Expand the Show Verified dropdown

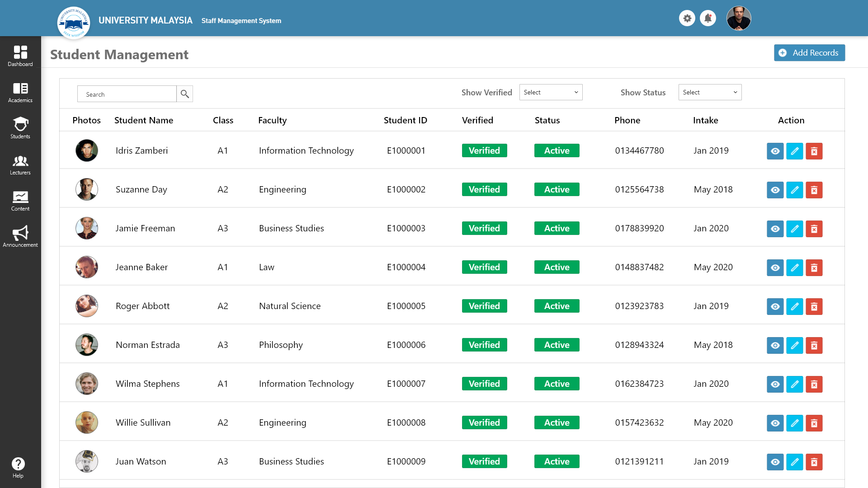(x=551, y=92)
